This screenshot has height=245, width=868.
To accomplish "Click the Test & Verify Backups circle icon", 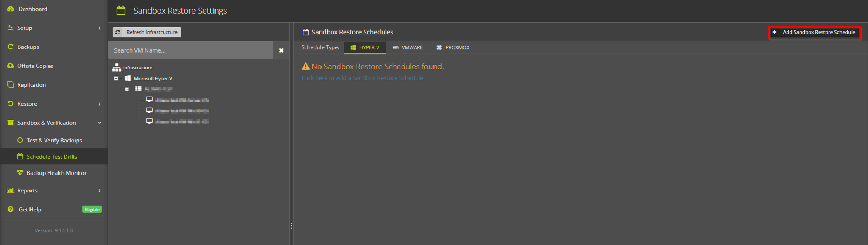I will tap(20, 140).
